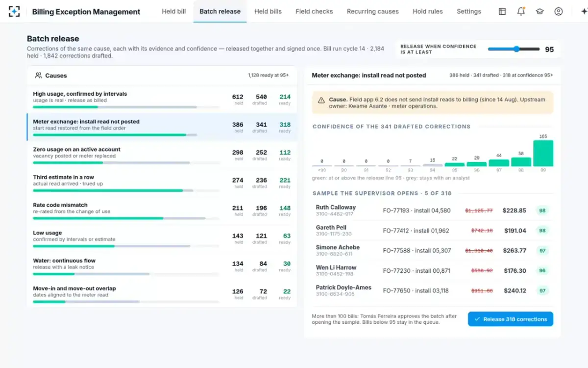Select the High usage, confirmed by intervals cause

(x=162, y=100)
